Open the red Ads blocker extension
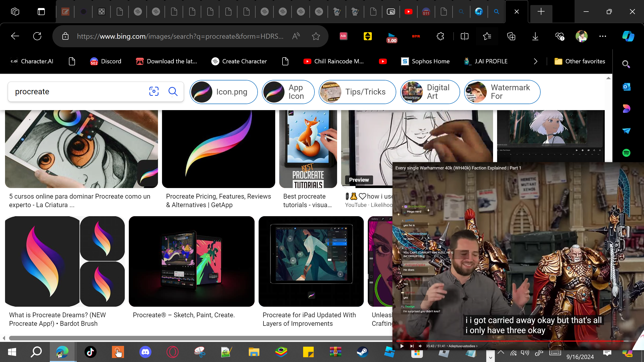The image size is (644, 362). point(343,36)
